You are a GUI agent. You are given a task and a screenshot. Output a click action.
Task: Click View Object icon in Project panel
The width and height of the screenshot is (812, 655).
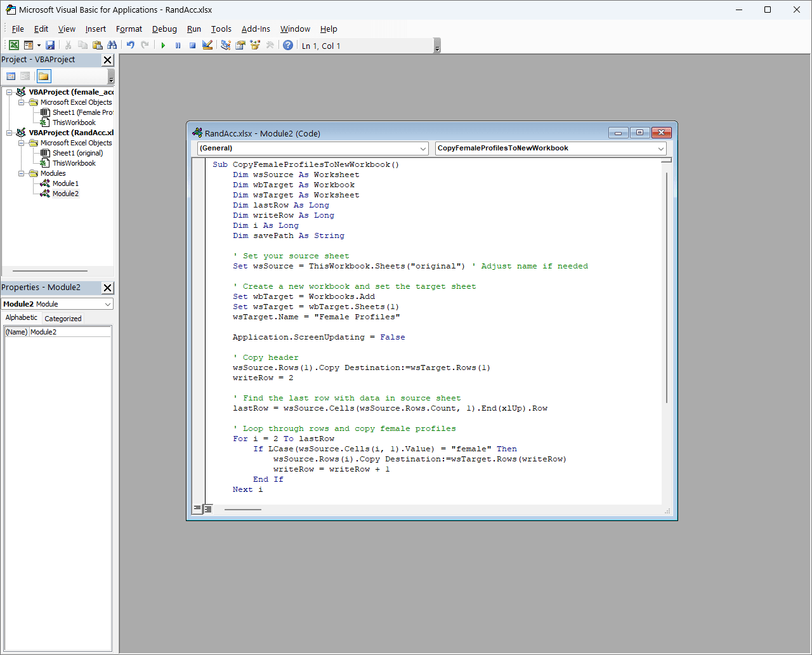click(25, 76)
